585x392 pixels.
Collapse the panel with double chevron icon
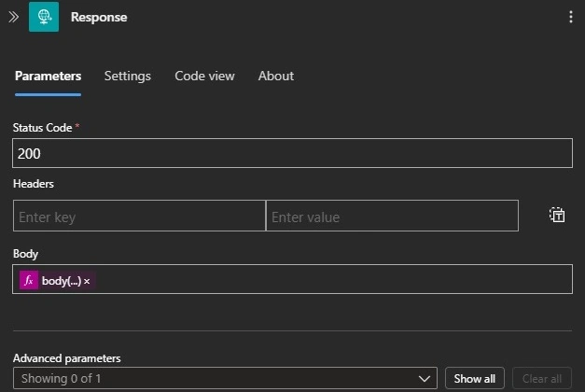click(x=13, y=17)
